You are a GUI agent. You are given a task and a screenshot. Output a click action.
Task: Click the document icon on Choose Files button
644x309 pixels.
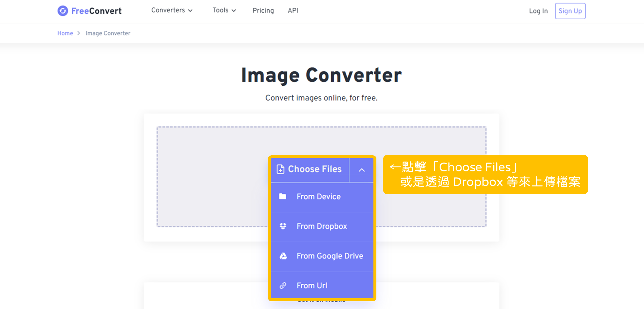click(280, 169)
